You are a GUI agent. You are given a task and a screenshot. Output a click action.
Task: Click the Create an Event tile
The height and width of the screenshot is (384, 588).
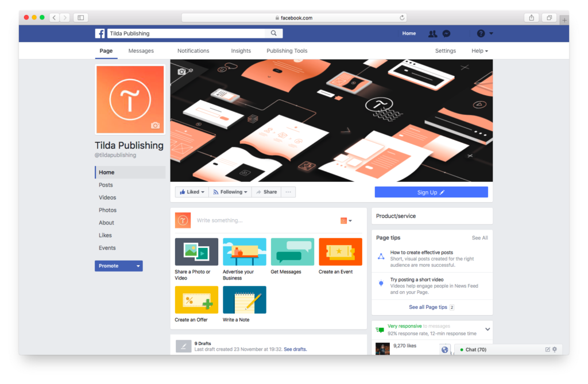pos(341,257)
